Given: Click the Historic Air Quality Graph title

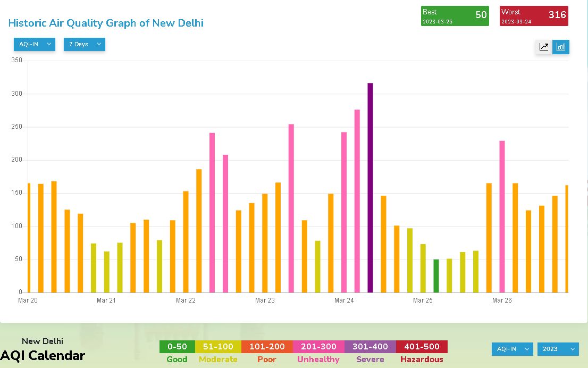Looking at the screenshot, I should point(106,23).
